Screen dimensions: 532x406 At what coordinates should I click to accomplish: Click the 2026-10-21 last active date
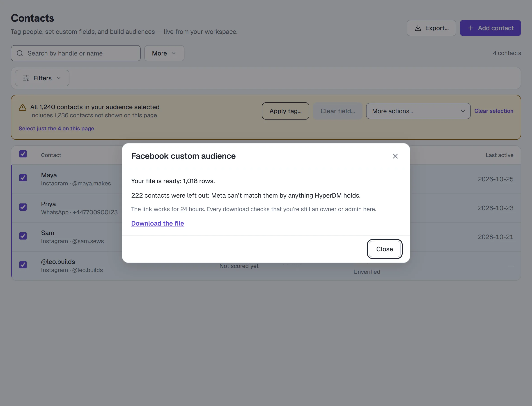(495, 237)
